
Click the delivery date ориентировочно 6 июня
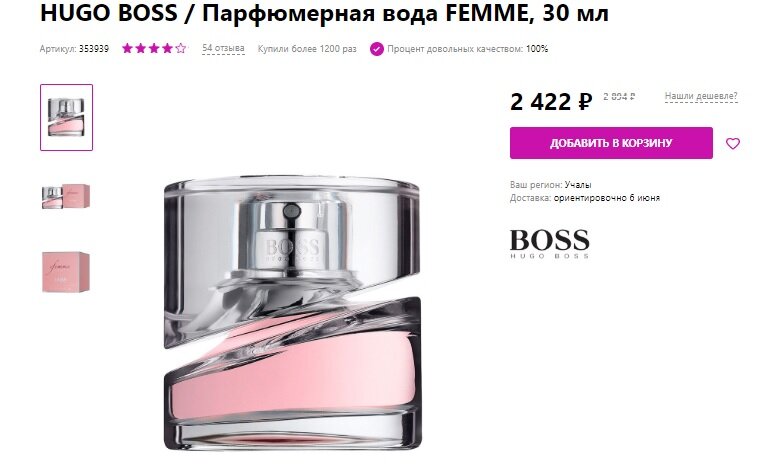[607, 198]
